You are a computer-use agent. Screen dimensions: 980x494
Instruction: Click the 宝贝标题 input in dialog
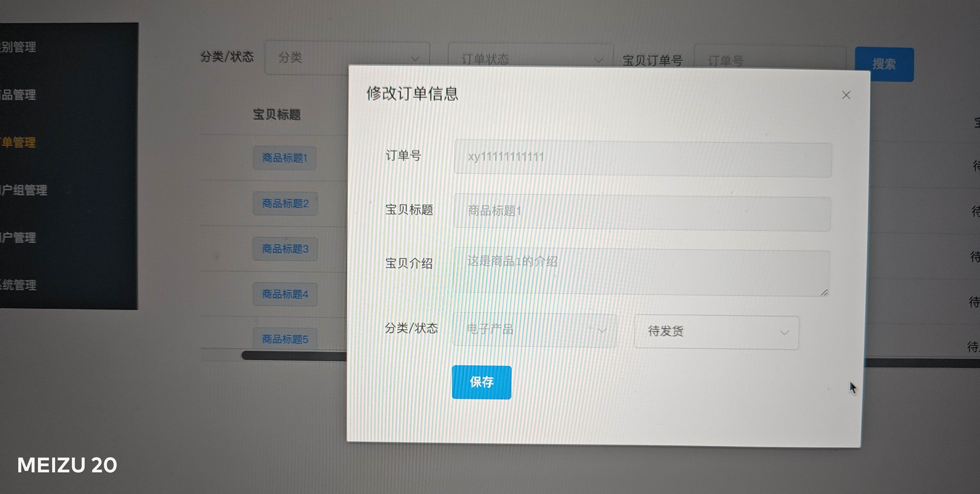[x=642, y=212]
